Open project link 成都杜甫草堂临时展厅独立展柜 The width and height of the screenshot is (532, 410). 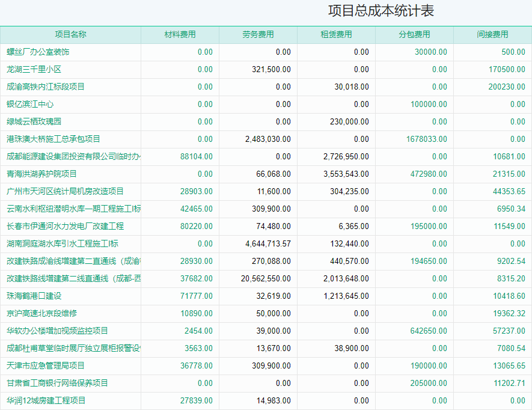[73, 348]
